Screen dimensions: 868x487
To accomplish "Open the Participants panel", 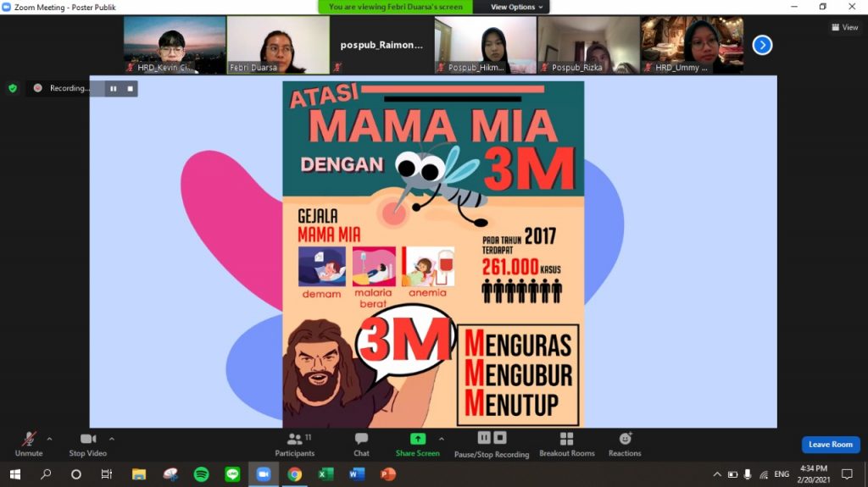I will [294, 445].
